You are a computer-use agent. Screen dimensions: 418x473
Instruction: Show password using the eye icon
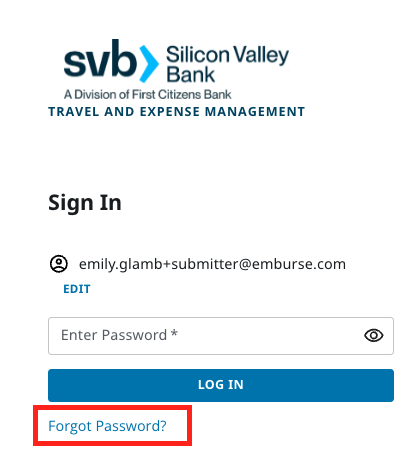tap(373, 335)
